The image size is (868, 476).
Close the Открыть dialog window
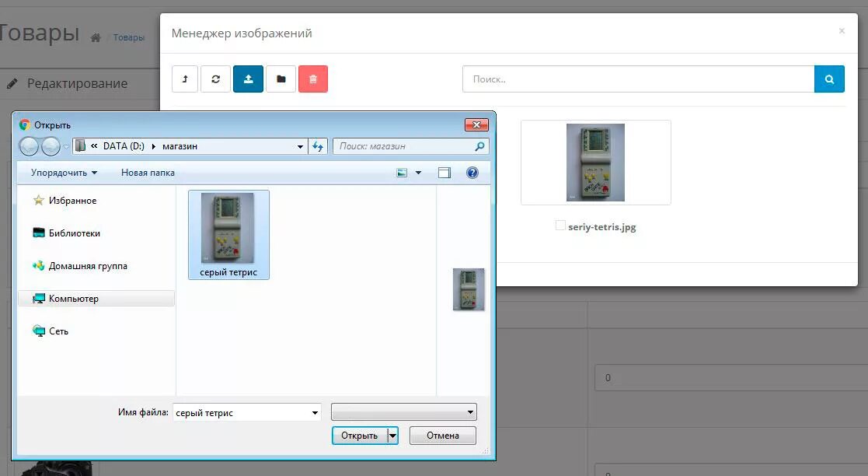tap(476, 124)
